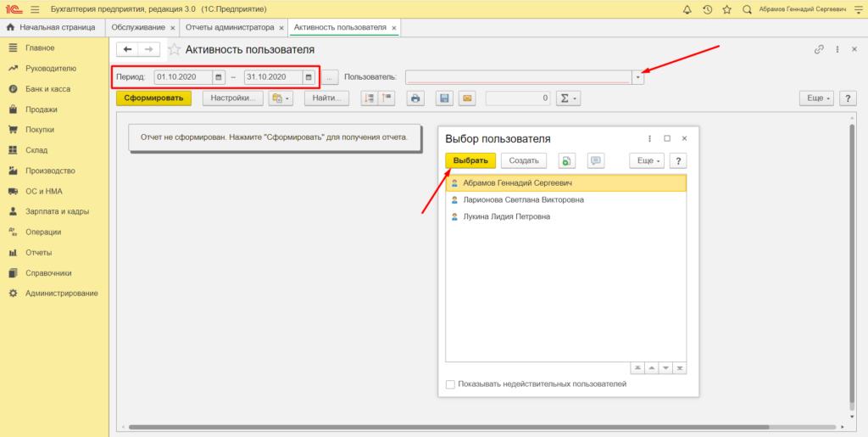This screenshot has height=437, width=868.
Task: Open Зарплата и кадры section in the sidebar
Action: coord(57,211)
